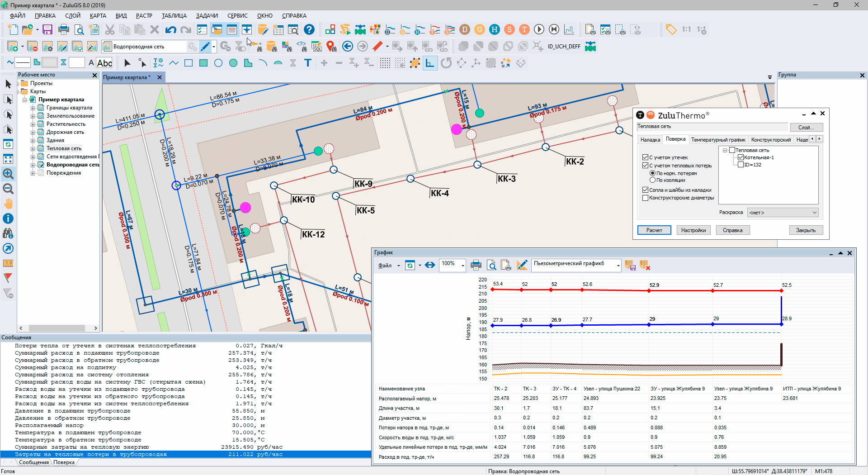
Task: Open the ЗАДАЧИ menu
Action: pyautogui.click(x=207, y=16)
